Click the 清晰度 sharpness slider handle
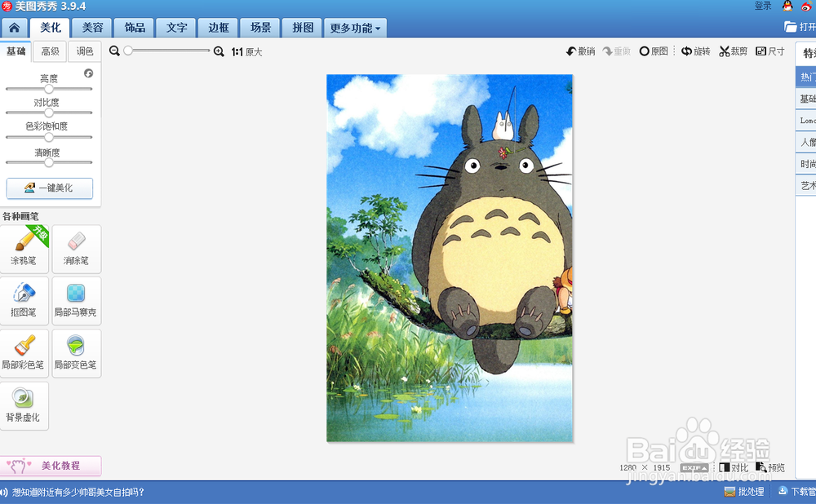The height and width of the screenshot is (504, 816). 49,162
